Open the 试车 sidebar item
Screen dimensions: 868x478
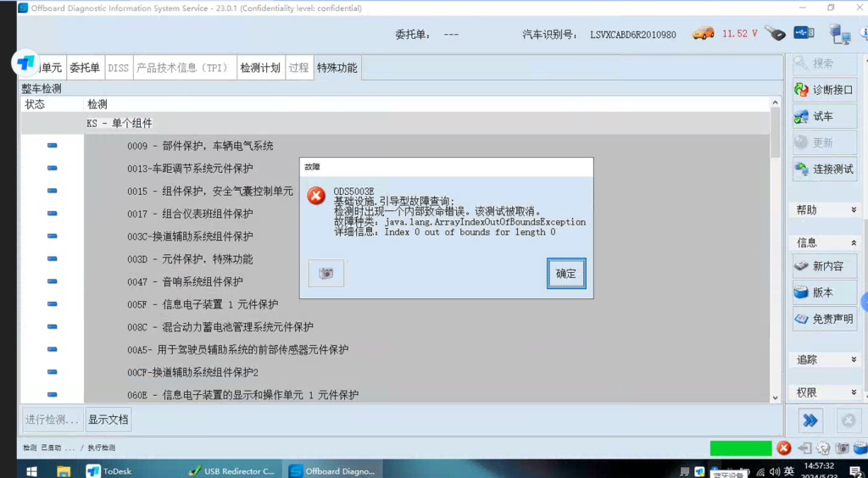click(x=825, y=116)
